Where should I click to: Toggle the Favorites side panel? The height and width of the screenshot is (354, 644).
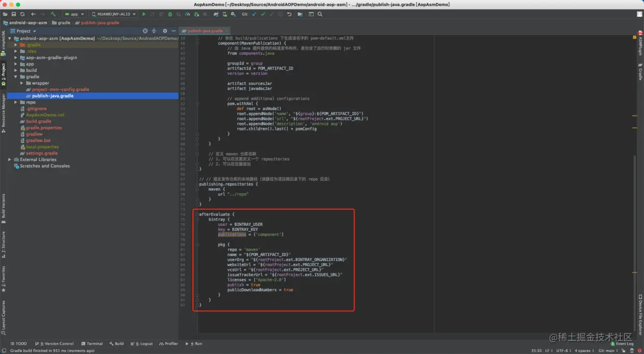click(x=3, y=279)
